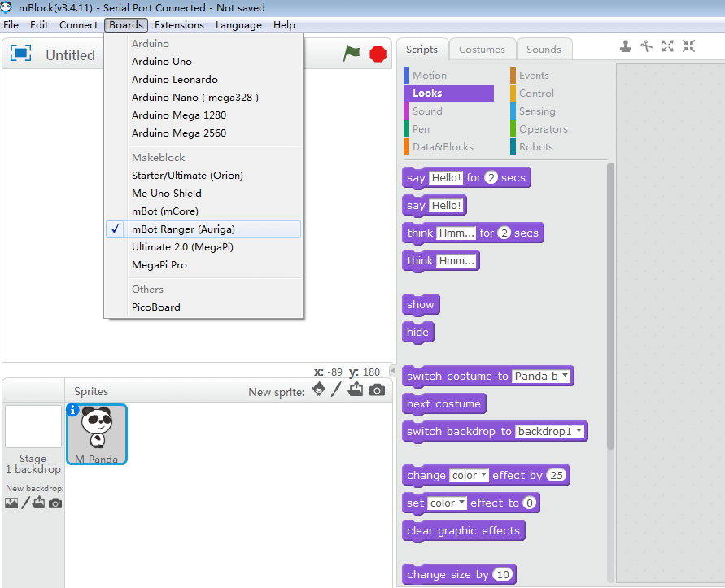Select Arduino Nano (mega328) board

203,98
